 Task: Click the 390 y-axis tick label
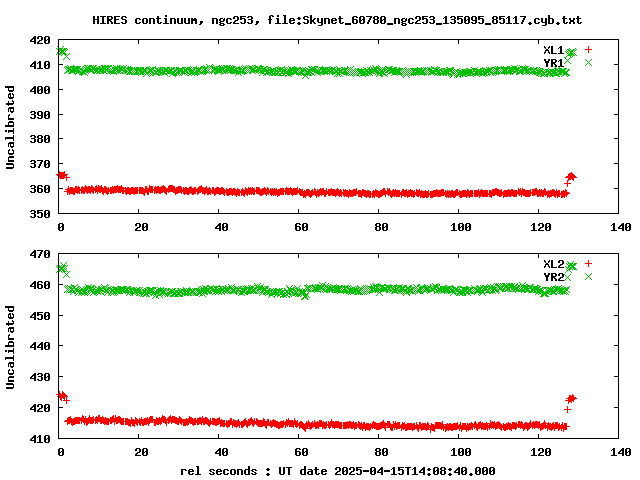tap(40, 115)
